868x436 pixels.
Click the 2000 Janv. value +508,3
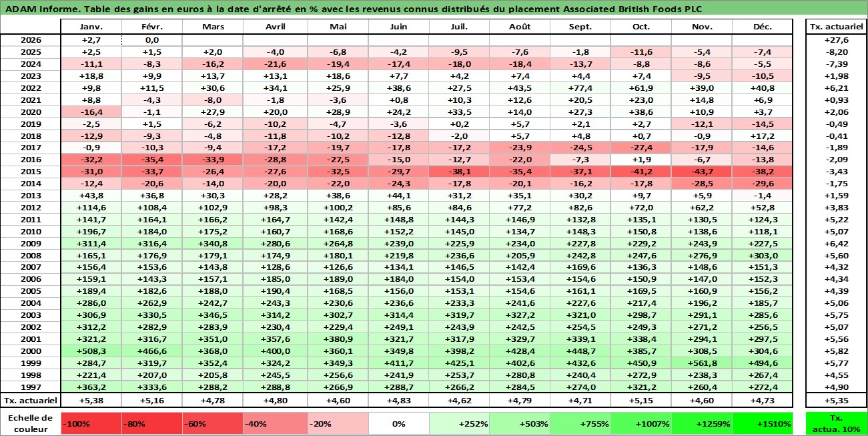pos(91,351)
